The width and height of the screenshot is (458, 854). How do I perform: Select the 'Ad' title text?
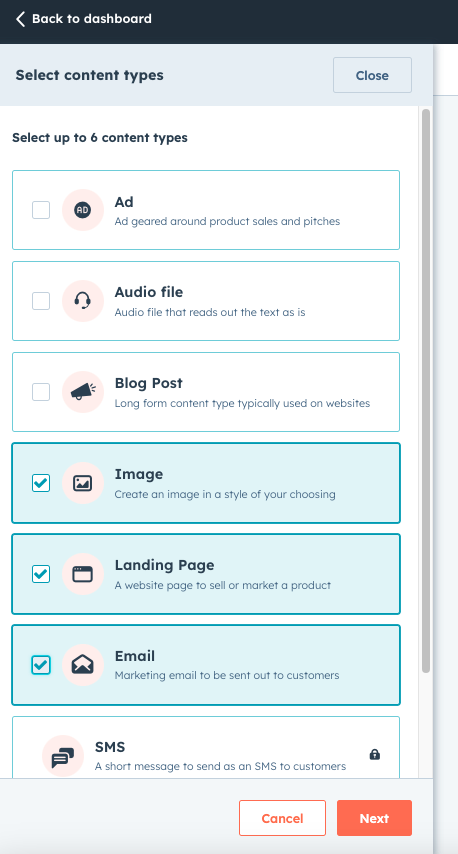tap(124, 202)
